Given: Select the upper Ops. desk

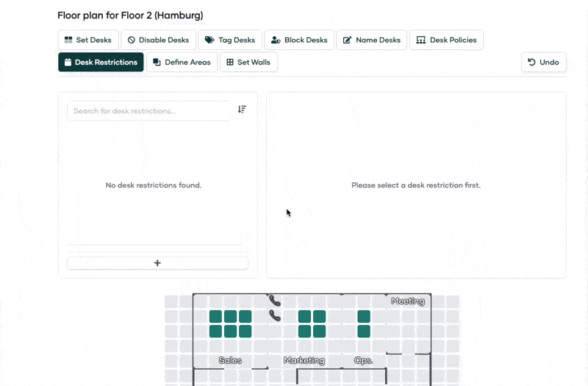Looking at the screenshot, I should tap(364, 317).
